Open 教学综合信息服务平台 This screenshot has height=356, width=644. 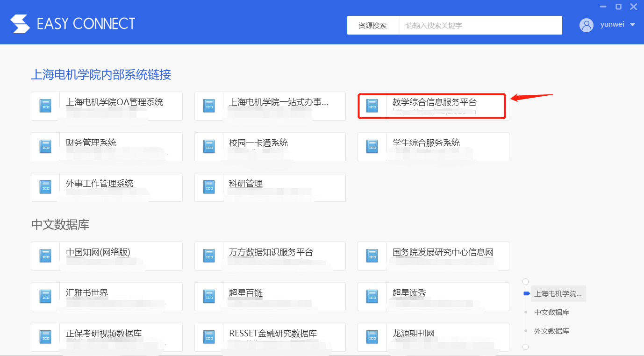pyautogui.click(x=432, y=106)
